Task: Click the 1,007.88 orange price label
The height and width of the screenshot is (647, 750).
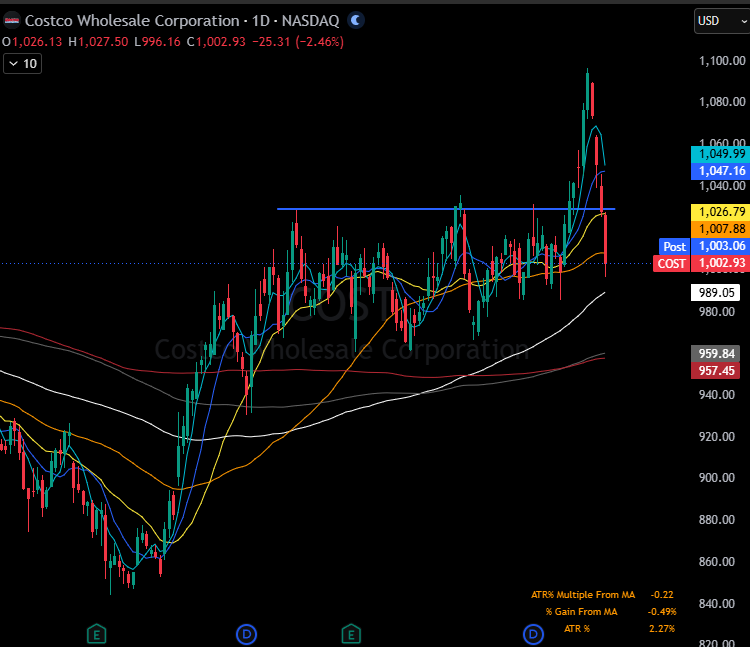Action: coord(720,229)
